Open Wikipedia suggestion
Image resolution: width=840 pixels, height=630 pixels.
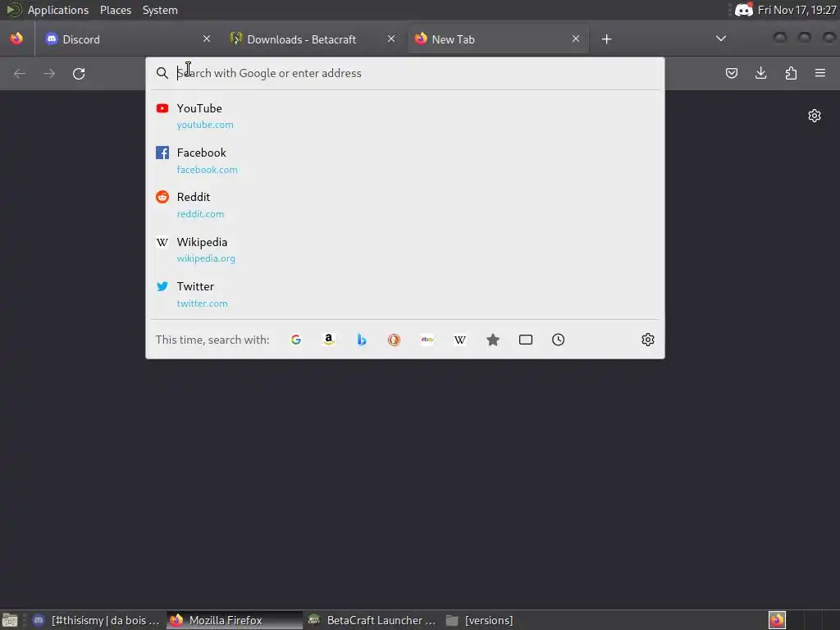(405, 249)
